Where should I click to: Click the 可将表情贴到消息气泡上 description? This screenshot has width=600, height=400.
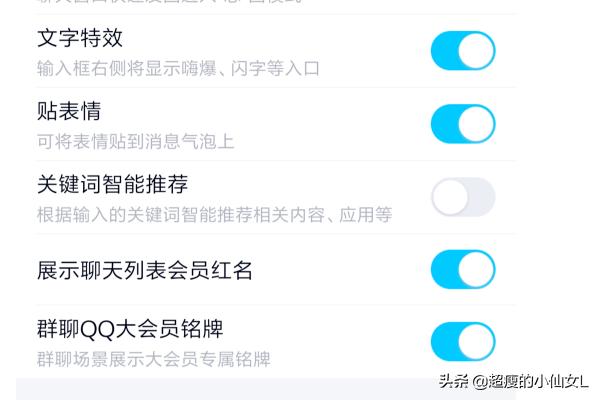135,142
